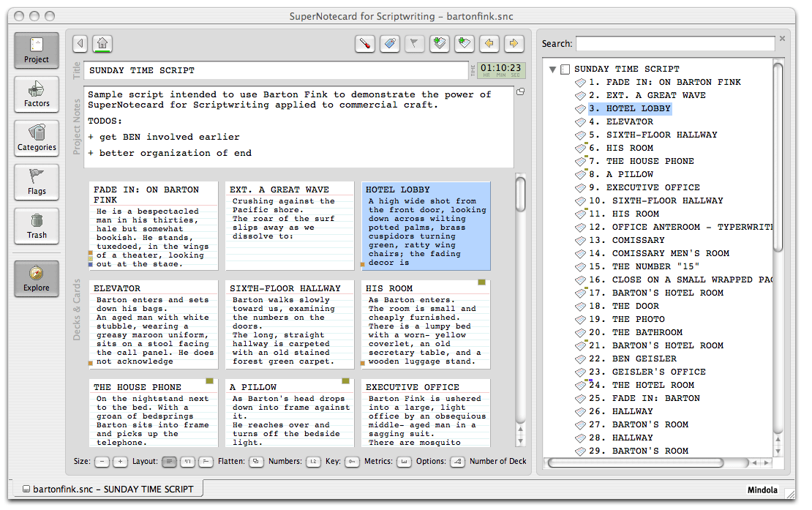The width and height of the screenshot is (812, 510).
Task: Select '13. COMISSARY' in outline
Action: coord(627,240)
